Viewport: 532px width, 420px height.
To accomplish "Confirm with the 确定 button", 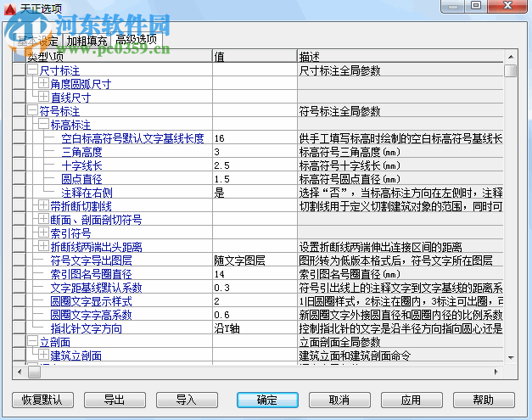I will click(267, 400).
